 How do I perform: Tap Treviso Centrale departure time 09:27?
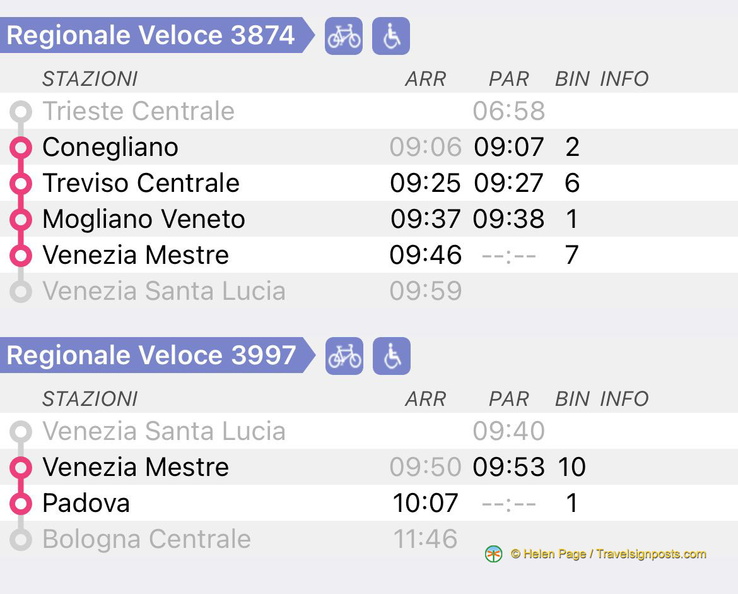coord(509,184)
